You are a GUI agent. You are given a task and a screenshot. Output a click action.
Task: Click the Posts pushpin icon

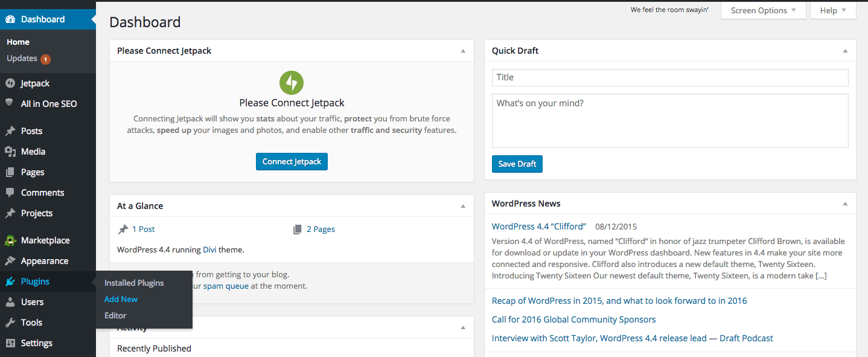click(10, 131)
